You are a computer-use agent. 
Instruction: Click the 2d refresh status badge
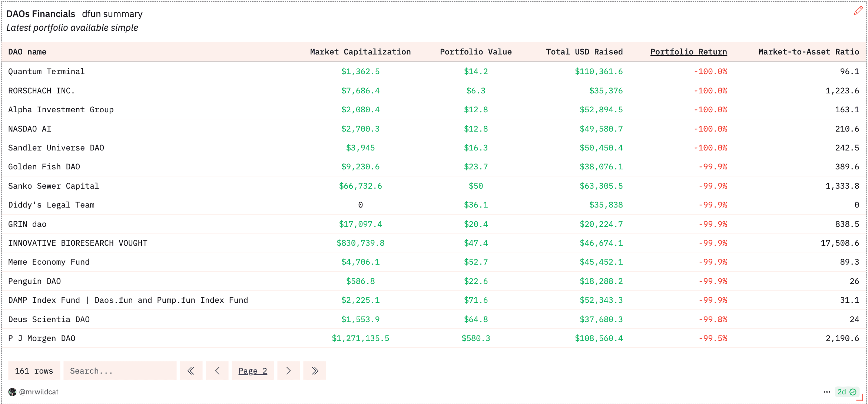pos(847,392)
